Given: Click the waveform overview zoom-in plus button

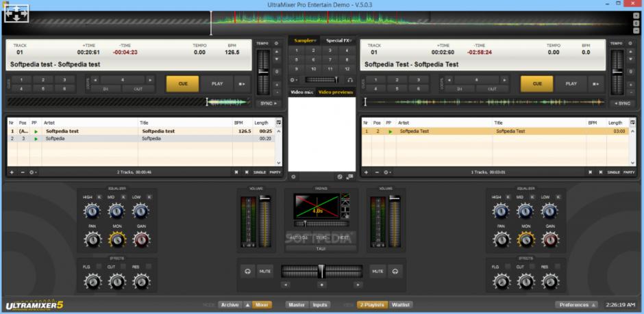Looking at the screenshot, I should click(636, 15).
